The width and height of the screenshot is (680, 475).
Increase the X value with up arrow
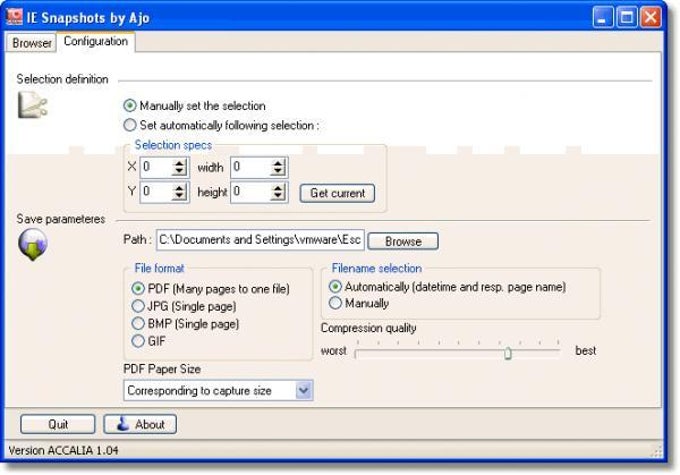pyautogui.click(x=179, y=163)
